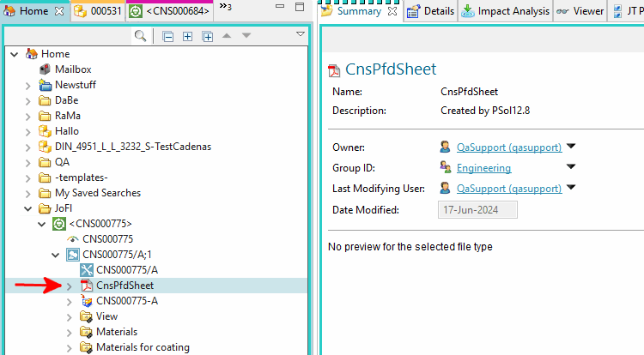Screen dimensions: 644x355
Task: Show hidden tabs via the »3 overflow
Action: 226,7
